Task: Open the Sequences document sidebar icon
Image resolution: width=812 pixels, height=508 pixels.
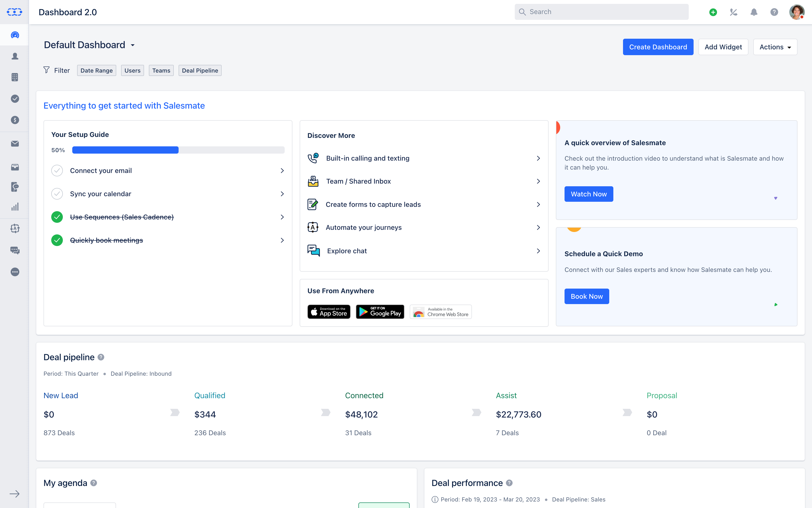Action: [x=15, y=187]
